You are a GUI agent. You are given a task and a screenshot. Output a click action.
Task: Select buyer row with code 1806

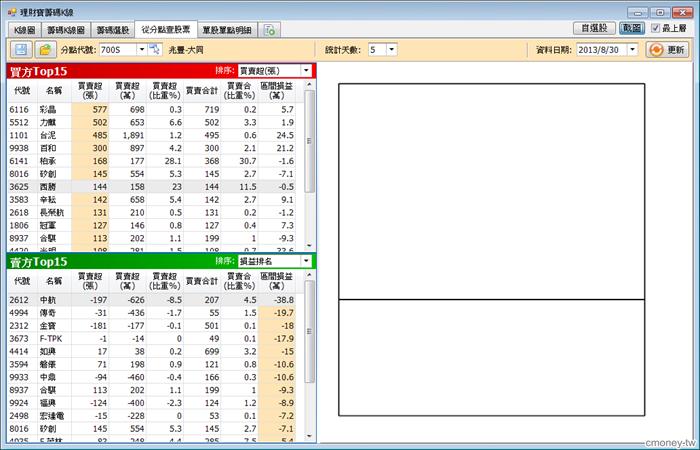click(x=151, y=225)
